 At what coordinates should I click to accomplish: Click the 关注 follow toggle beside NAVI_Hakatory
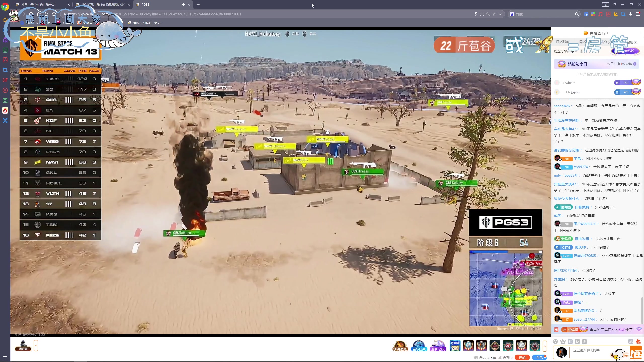(x=309, y=34)
